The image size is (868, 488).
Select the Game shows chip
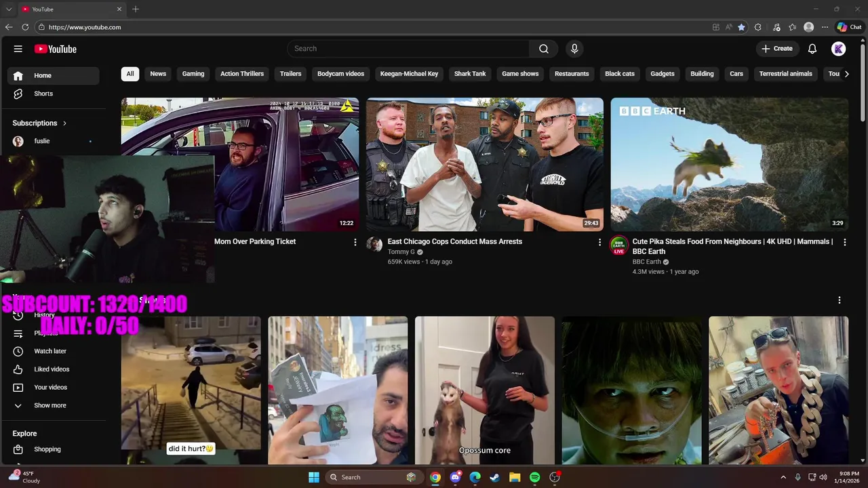pyautogui.click(x=520, y=74)
